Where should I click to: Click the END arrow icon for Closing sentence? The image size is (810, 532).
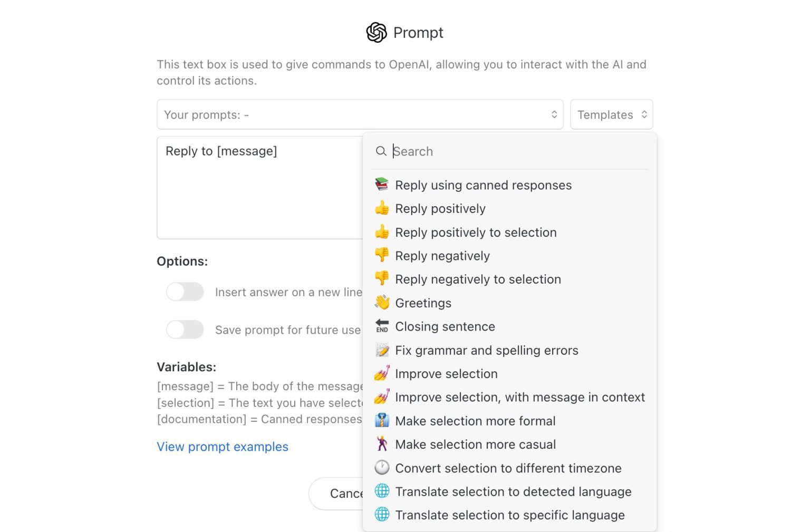click(x=382, y=326)
